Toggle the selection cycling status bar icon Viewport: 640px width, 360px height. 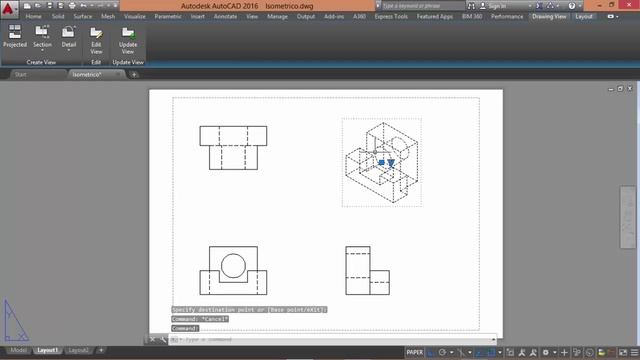510,352
